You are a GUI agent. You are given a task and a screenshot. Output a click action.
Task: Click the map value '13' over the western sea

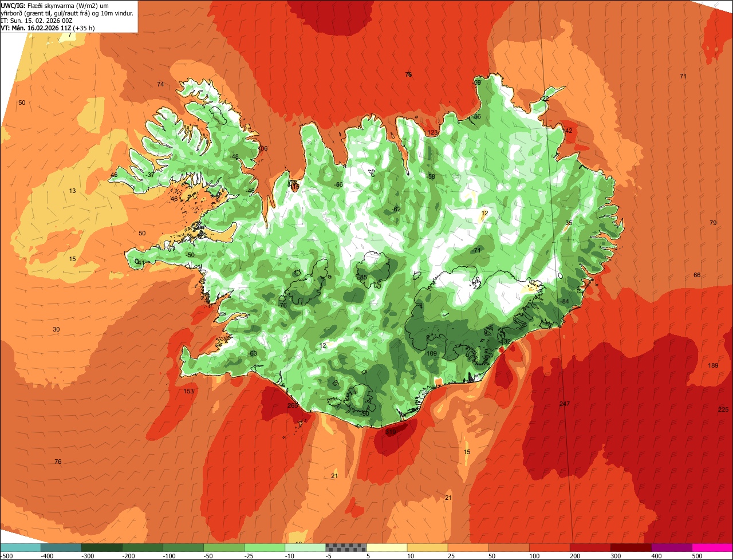(x=72, y=191)
